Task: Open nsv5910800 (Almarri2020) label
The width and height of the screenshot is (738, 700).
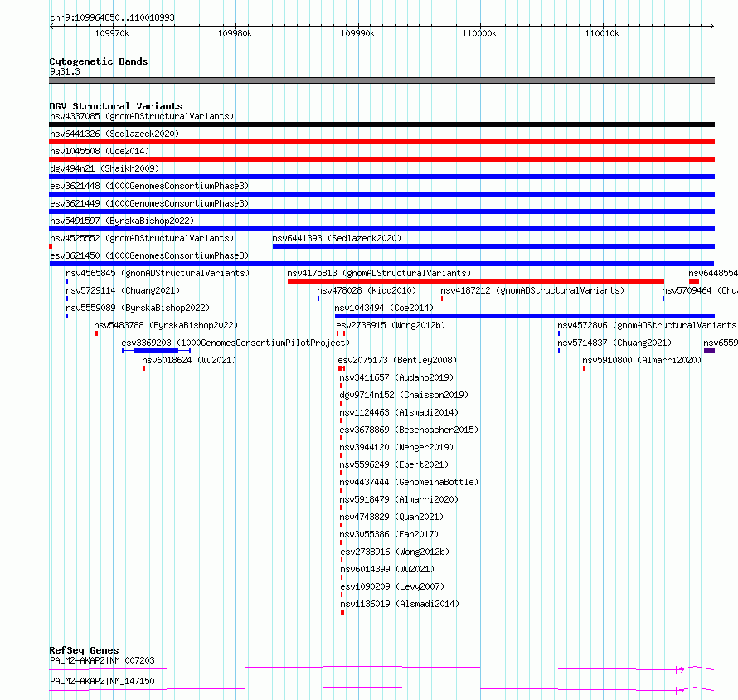Action: pos(642,360)
